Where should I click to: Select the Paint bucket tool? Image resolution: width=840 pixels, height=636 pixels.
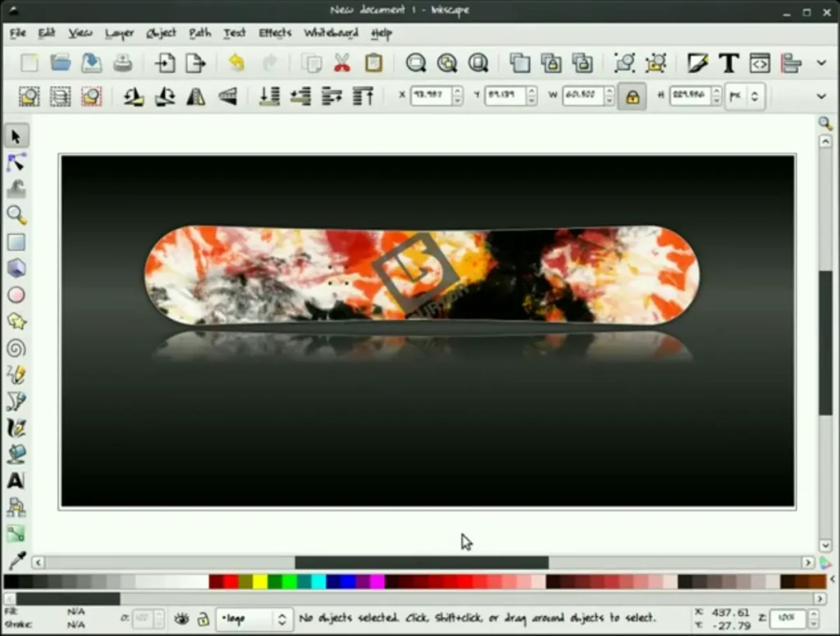[x=16, y=454]
